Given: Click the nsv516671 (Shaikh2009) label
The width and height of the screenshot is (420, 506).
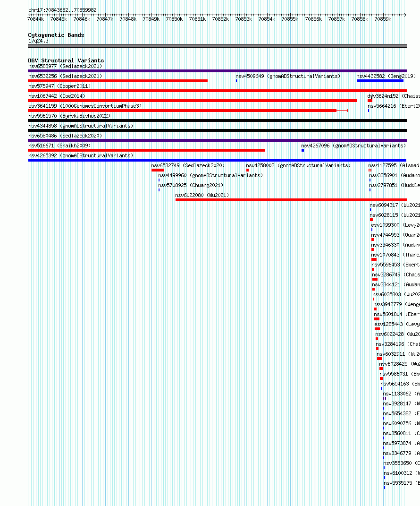Looking at the screenshot, I should point(59,146).
